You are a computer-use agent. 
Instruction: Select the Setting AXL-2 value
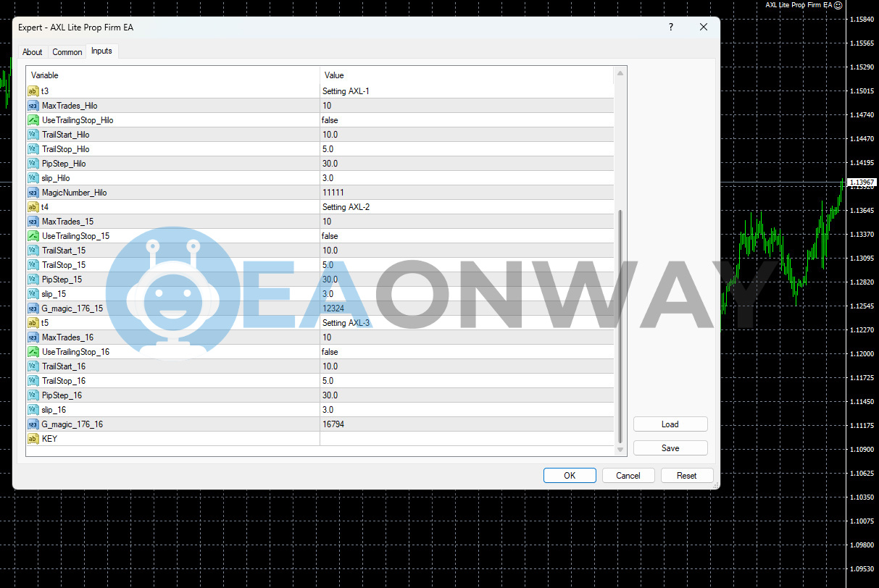pyautogui.click(x=346, y=207)
